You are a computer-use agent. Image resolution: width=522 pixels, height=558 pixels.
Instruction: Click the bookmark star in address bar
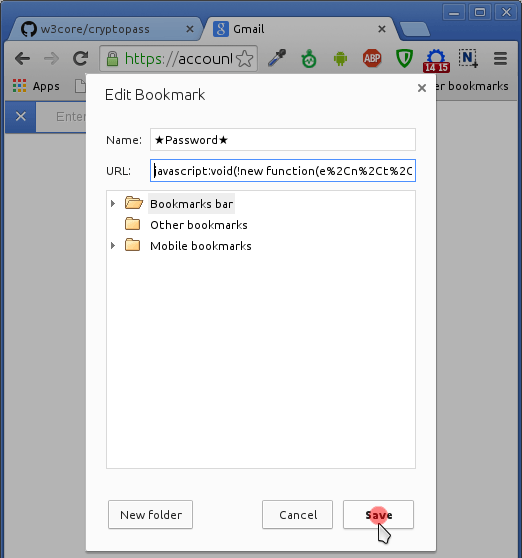tap(245, 59)
